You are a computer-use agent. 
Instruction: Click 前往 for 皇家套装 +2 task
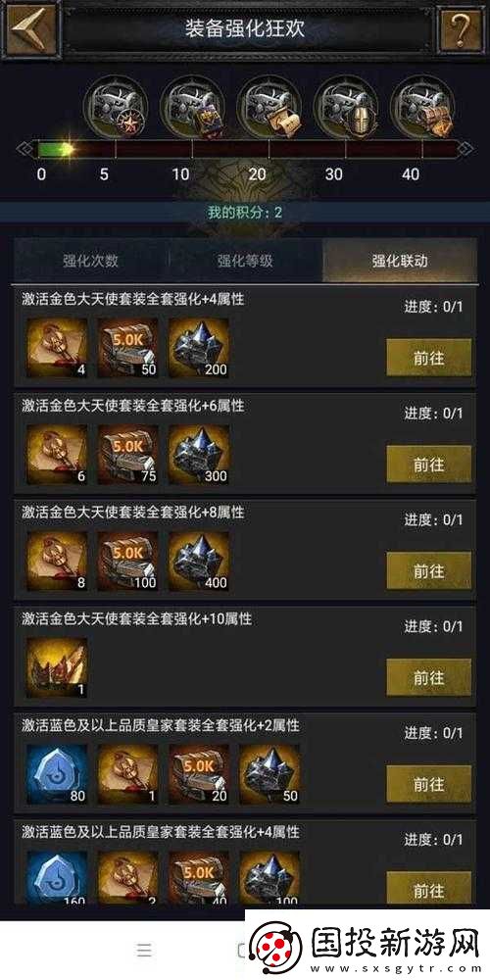(x=429, y=784)
